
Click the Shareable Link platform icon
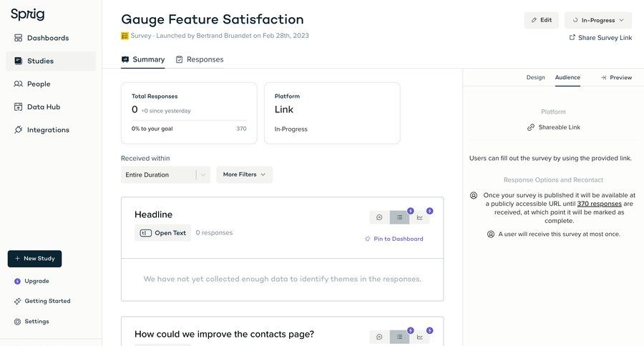pos(531,127)
